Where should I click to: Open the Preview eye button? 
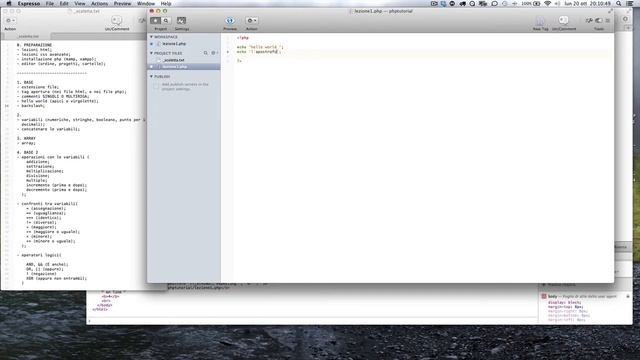point(230,20)
